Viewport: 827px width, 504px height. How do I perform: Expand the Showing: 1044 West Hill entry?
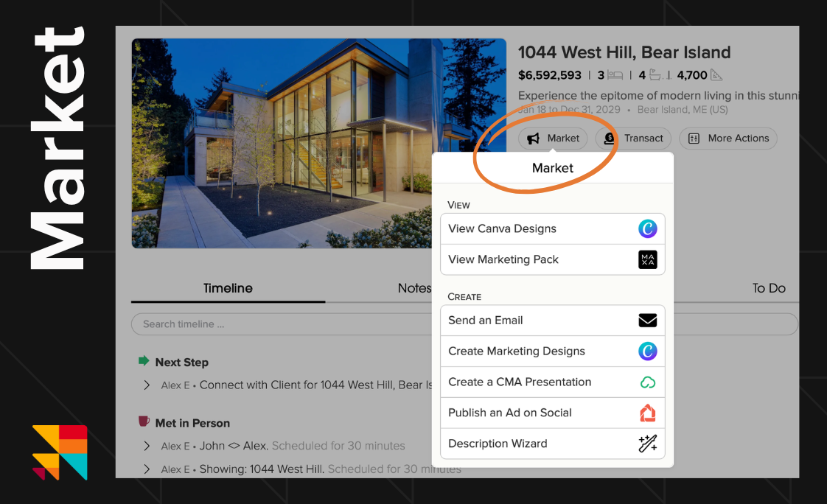pos(147,469)
